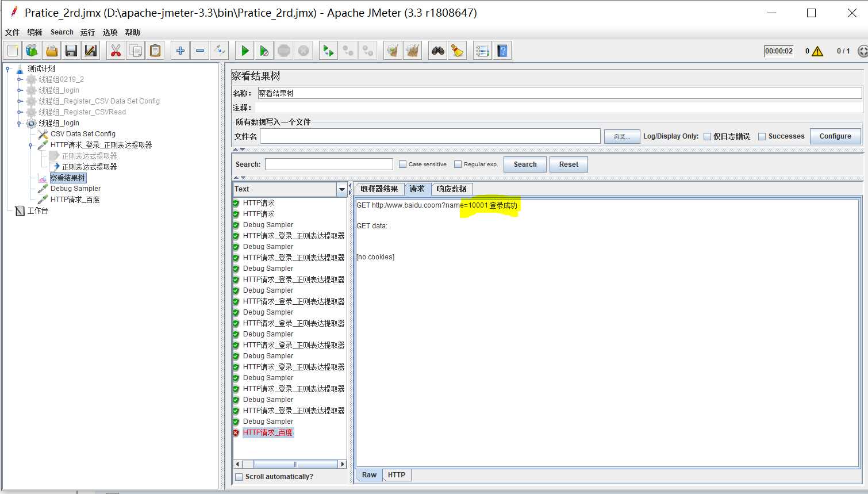The image size is (868, 494).
Task: Toggle the errors-only log checkbox
Action: click(x=708, y=136)
